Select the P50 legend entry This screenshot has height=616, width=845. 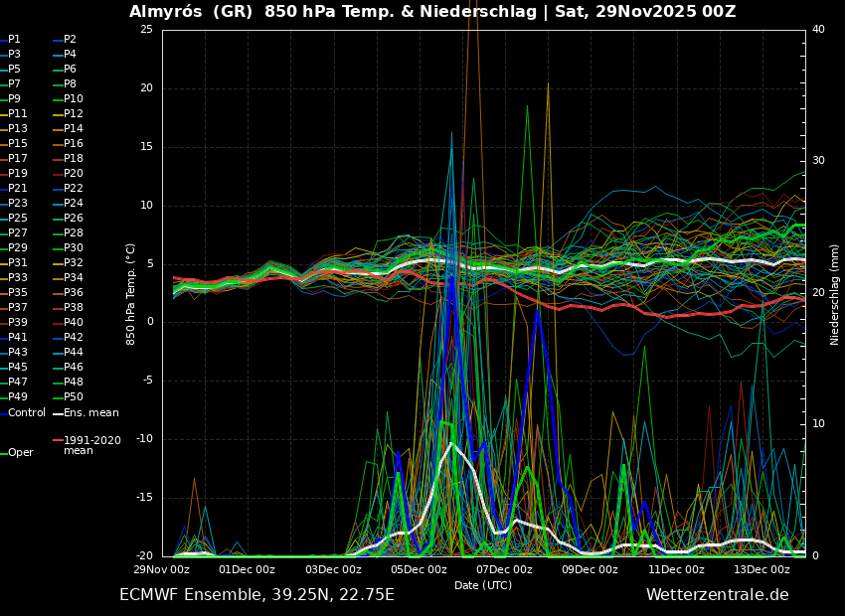74,397
